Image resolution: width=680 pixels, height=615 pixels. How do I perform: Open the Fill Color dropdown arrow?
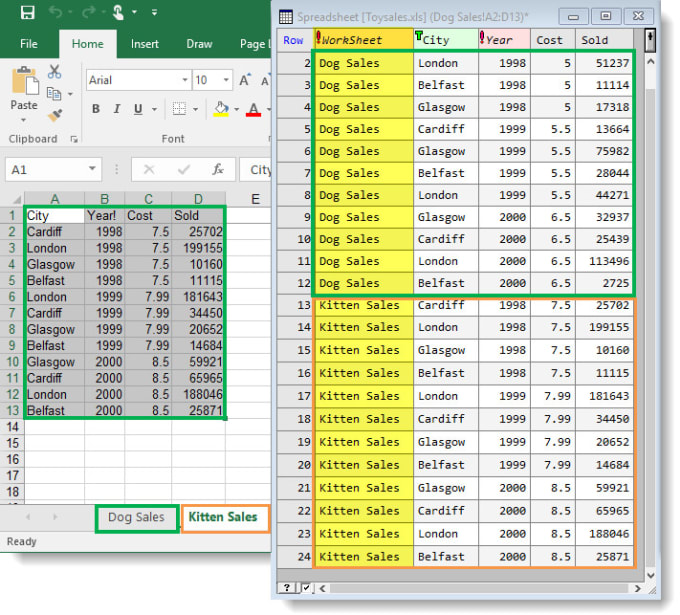[x=237, y=109]
